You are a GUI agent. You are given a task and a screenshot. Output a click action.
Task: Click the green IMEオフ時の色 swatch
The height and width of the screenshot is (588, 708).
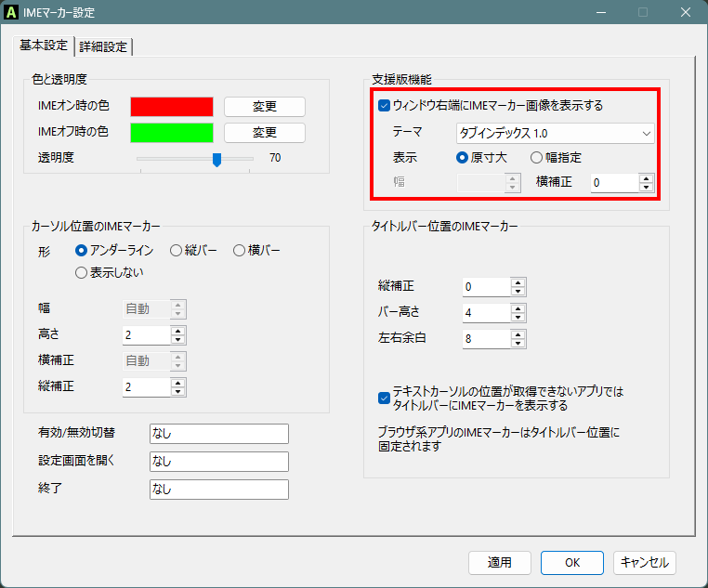tap(172, 133)
